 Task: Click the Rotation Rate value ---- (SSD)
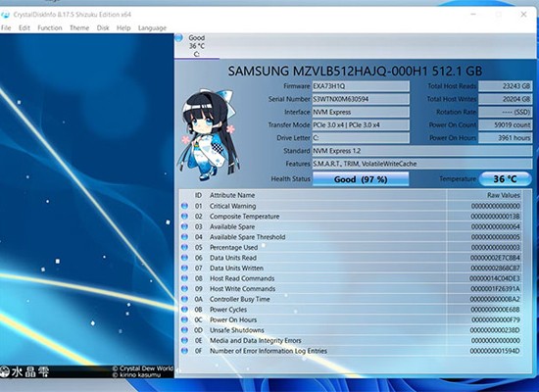click(x=506, y=112)
